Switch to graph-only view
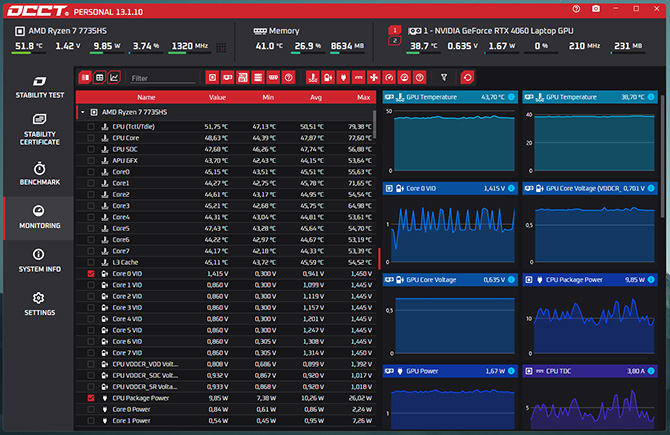This screenshot has width=670, height=435. click(x=114, y=77)
